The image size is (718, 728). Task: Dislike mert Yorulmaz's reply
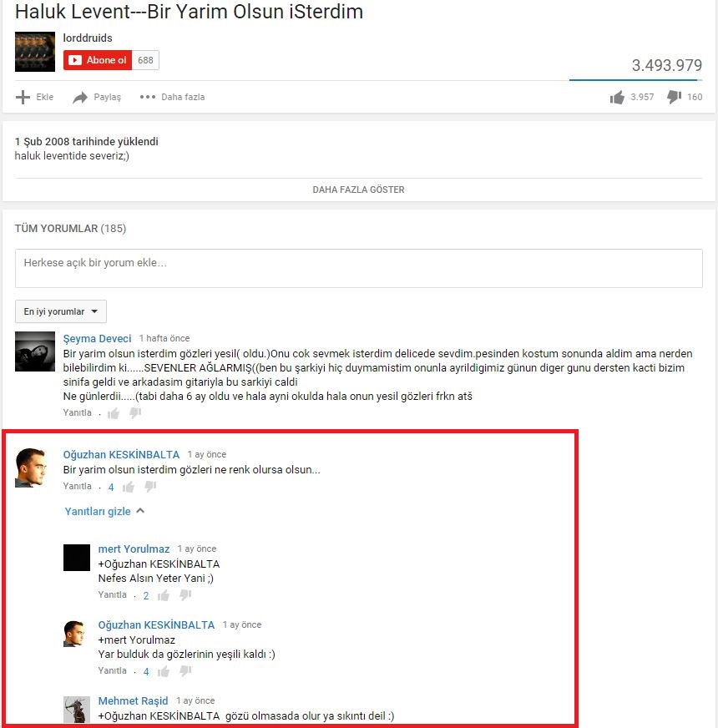[x=185, y=594]
